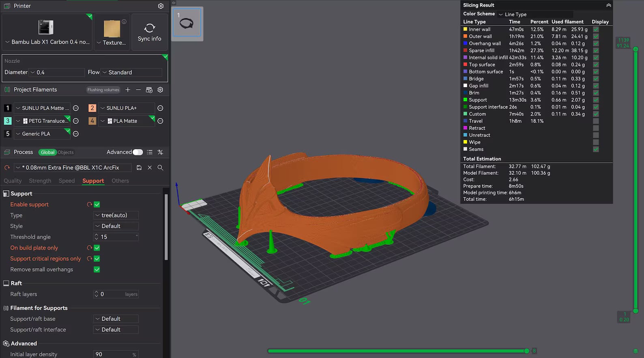Edit PLA Matte filament preset icon
Screen dimensions: 644x358
160,121
